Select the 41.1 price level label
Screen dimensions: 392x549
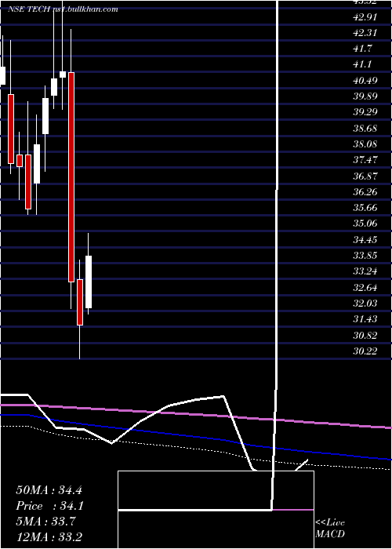[x=362, y=64]
